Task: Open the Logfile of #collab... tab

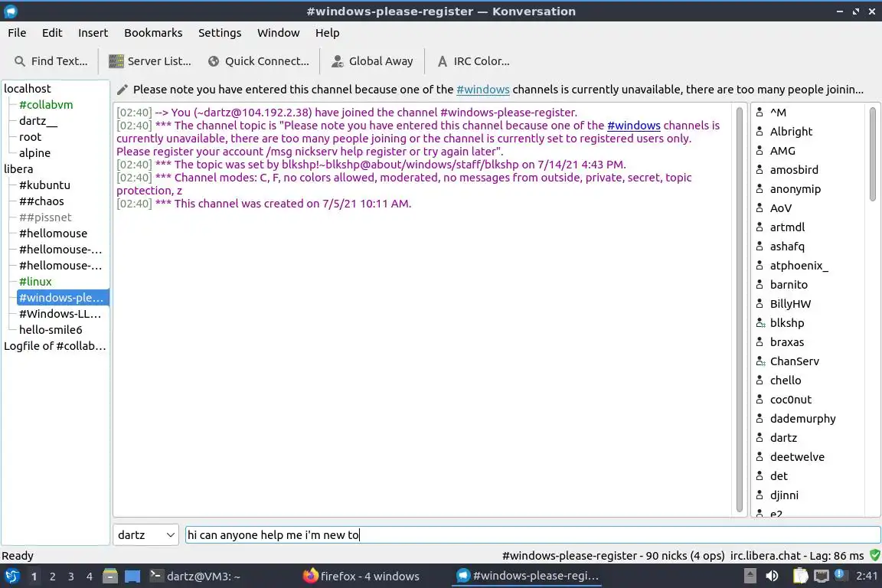Action: 55,346
